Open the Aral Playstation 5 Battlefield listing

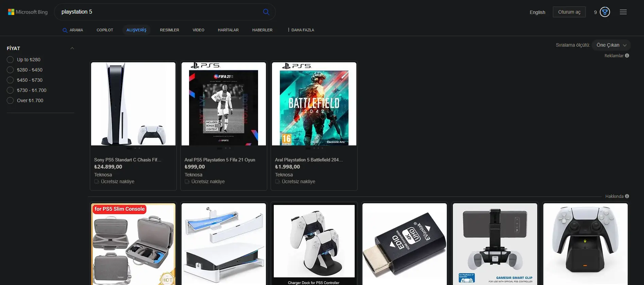click(309, 160)
